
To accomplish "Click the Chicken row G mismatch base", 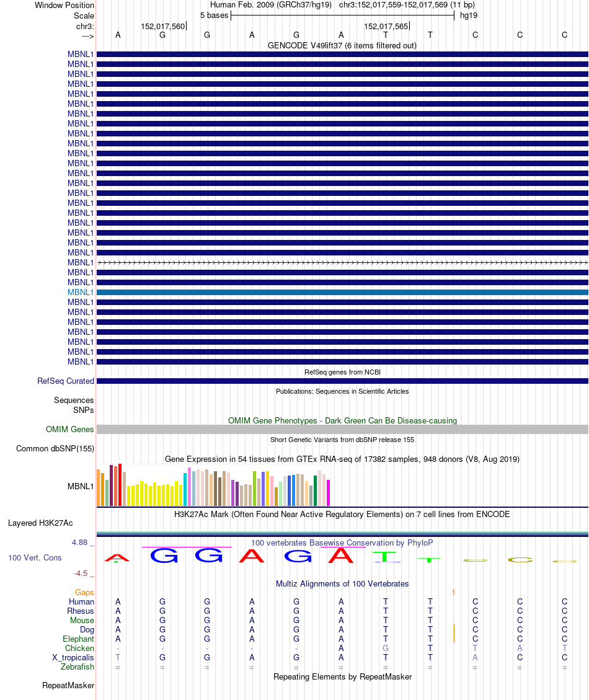I will (386, 648).
